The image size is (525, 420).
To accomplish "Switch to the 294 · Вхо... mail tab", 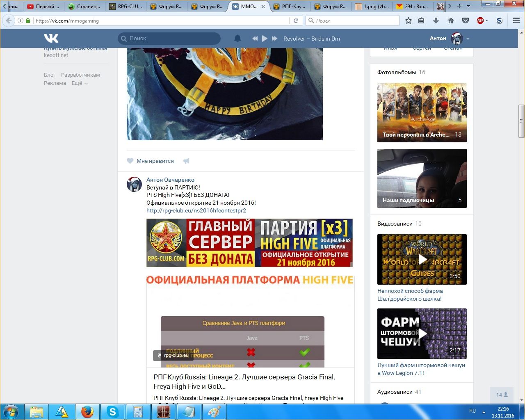I will [x=413, y=6].
